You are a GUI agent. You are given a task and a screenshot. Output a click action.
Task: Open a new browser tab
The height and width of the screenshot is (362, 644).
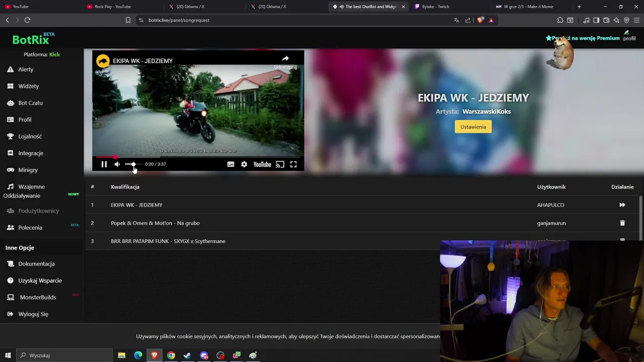click(x=579, y=7)
